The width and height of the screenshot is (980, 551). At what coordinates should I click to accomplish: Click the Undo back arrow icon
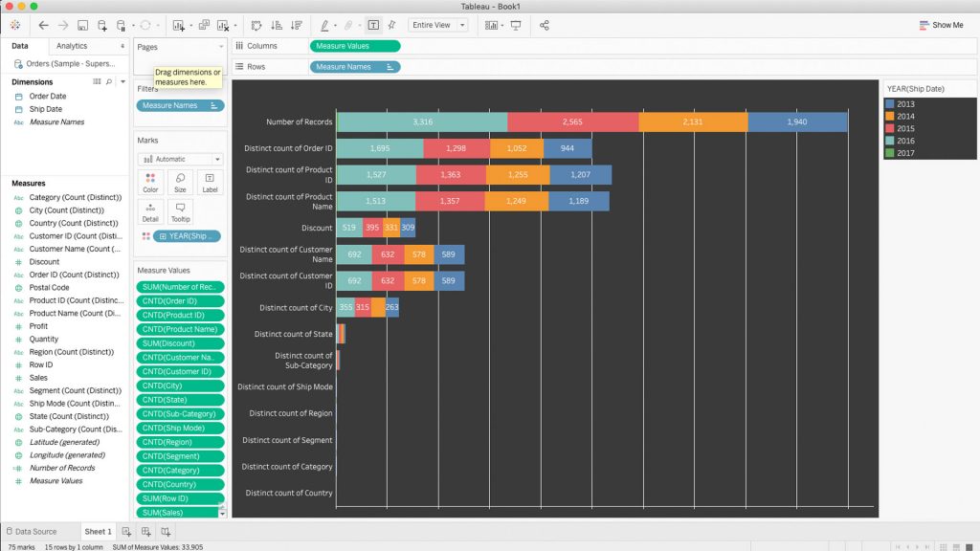click(x=43, y=26)
